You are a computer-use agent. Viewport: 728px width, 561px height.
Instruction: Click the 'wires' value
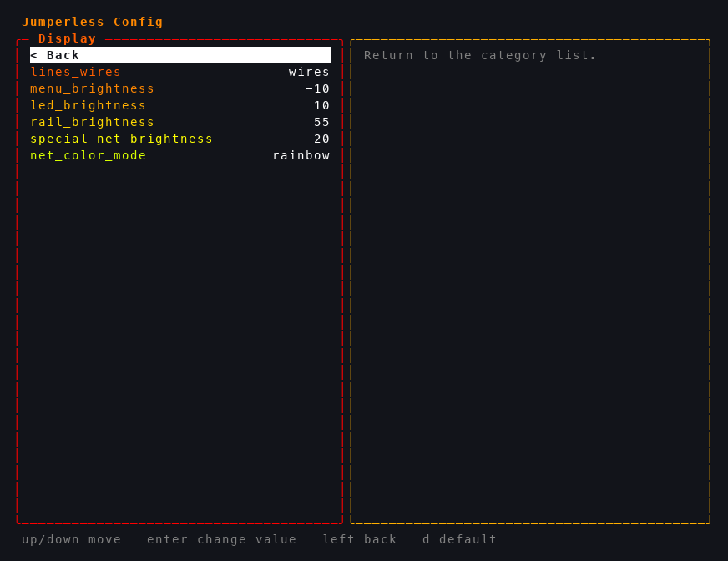[x=309, y=72]
